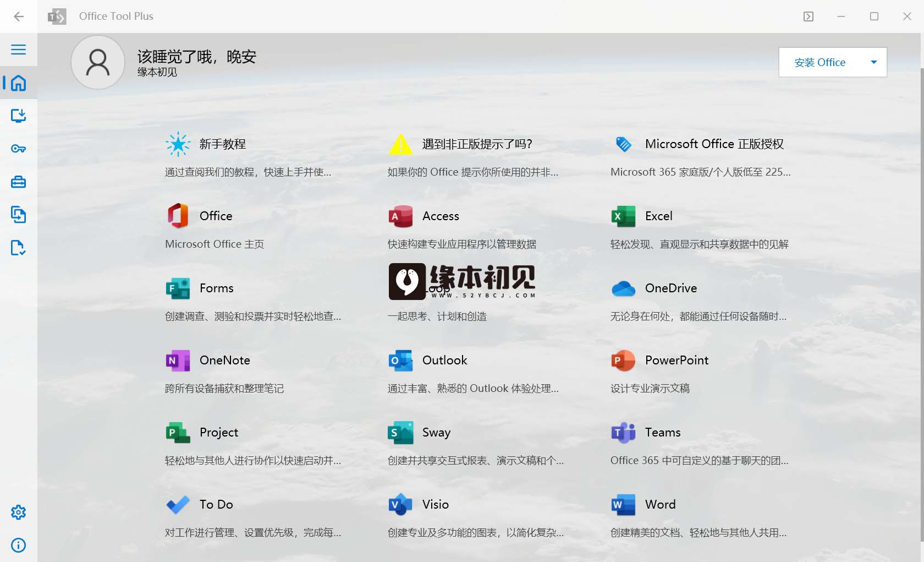Click the 一起思考、计划和创造 Loop description

(x=437, y=317)
